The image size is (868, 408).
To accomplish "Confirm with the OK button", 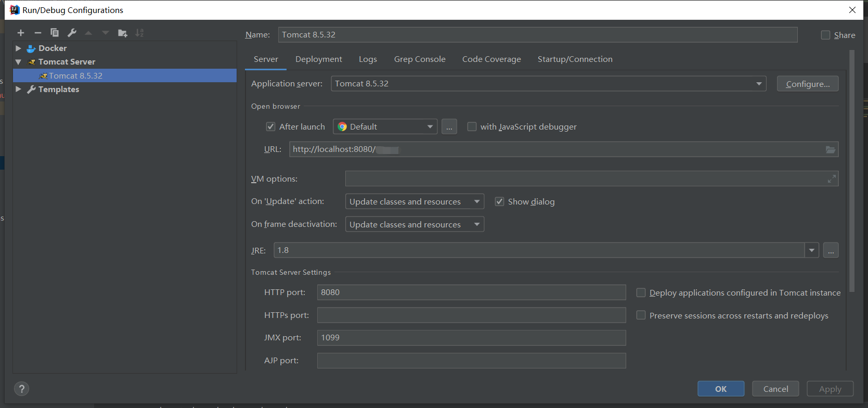I will coord(721,389).
